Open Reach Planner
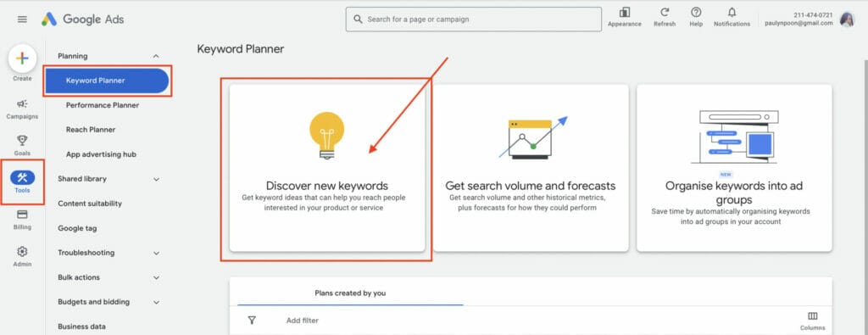This screenshot has width=868, height=335. 91,130
